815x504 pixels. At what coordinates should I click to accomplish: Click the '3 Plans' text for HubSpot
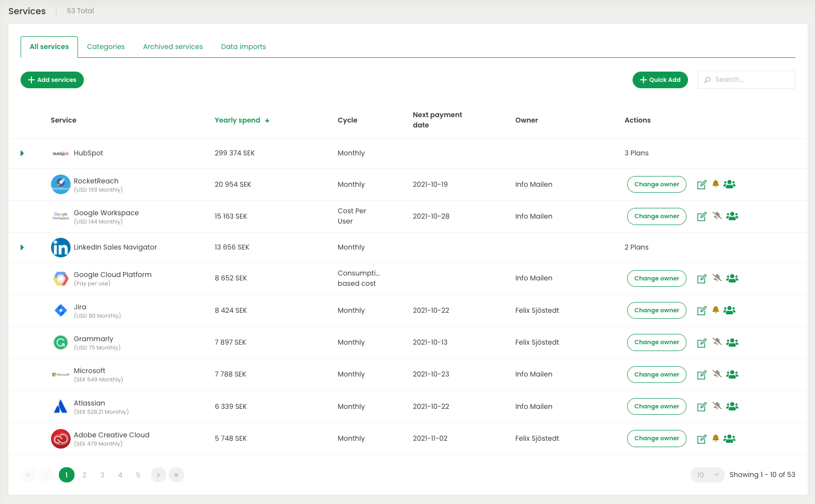tap(637, 153)
